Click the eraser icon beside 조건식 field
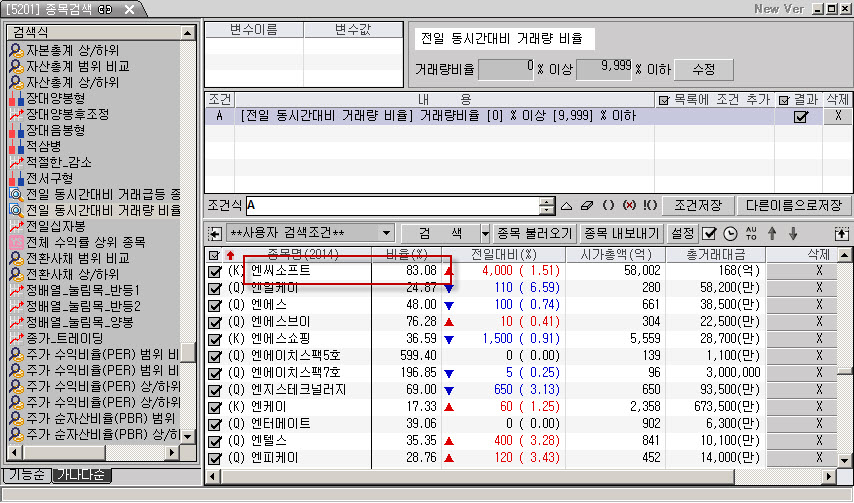This screenshot has height=503, width=854. click(587, 205)
